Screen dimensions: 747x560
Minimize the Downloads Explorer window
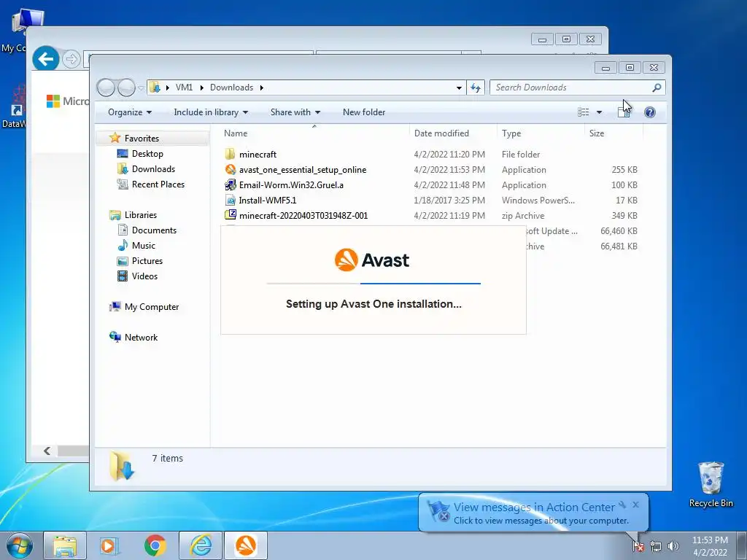[x=605, y=68]
